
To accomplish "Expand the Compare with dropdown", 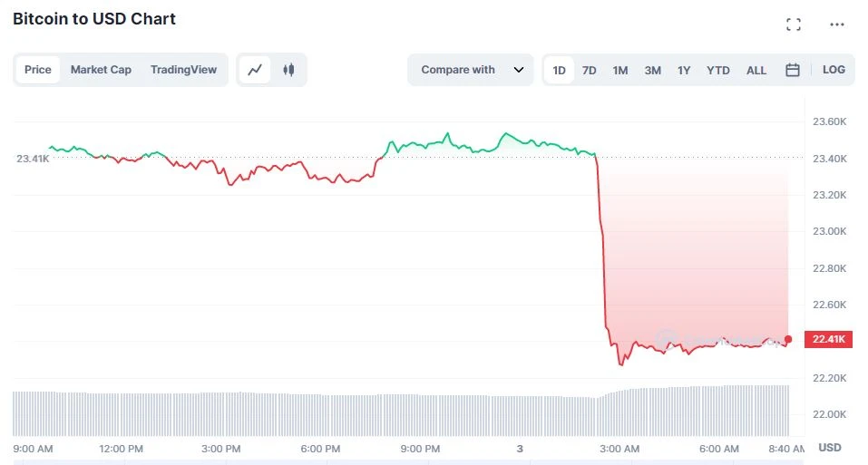I will point(458,70).
